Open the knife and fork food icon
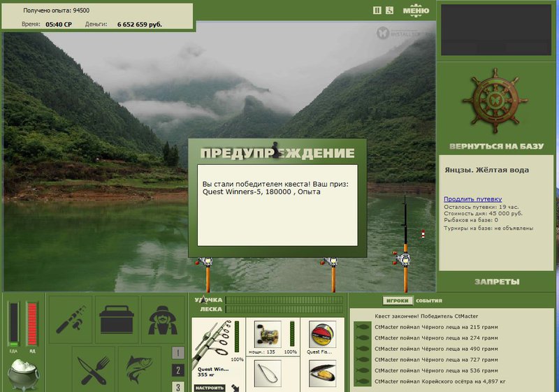Screen dimensions: 559x392 (94, 370)
